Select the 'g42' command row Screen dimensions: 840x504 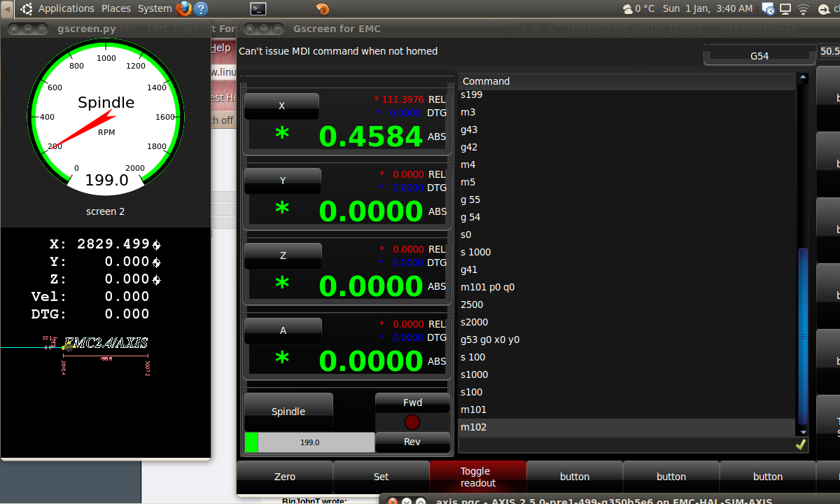pos(627,147)
